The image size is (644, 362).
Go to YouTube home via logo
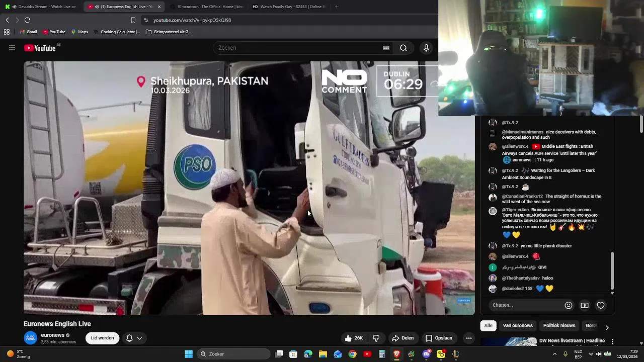coord(40,48)
